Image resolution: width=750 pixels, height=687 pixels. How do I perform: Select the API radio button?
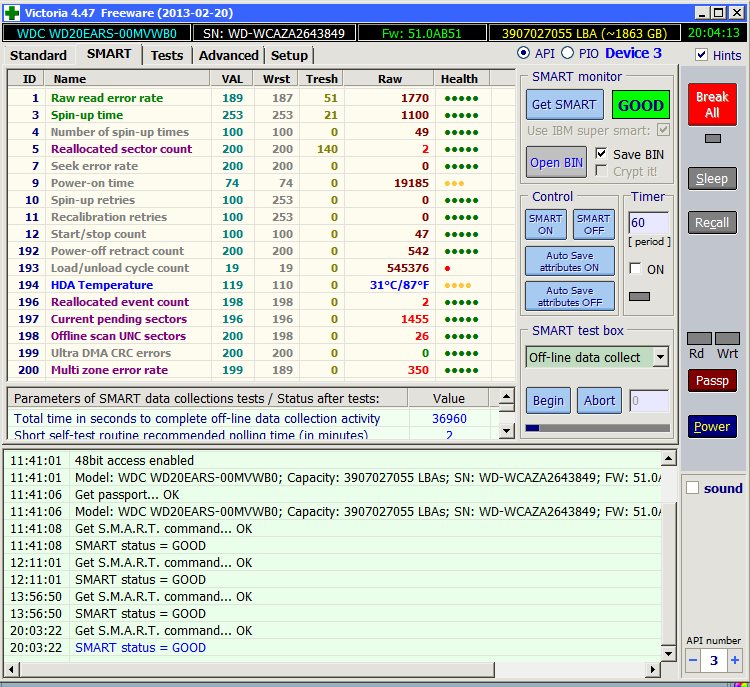pyautogui.click(x=523, y=53)
